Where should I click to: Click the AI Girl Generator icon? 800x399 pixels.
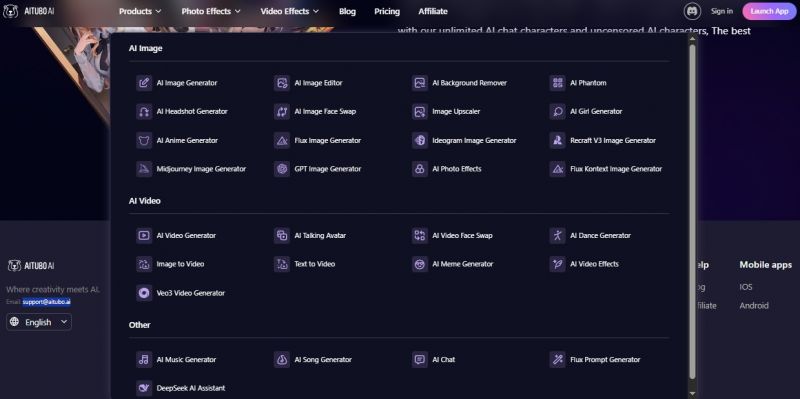[x=557, y=111]
